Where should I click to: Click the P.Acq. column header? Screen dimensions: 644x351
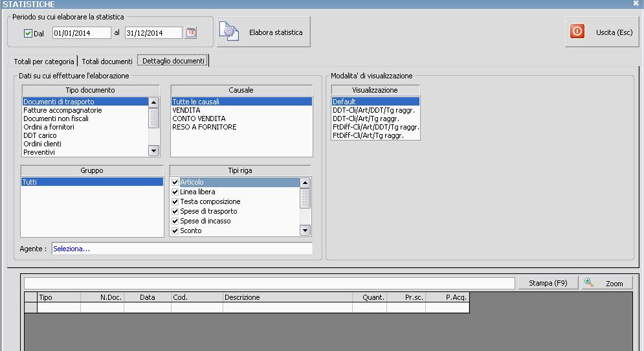click(447, 297)
